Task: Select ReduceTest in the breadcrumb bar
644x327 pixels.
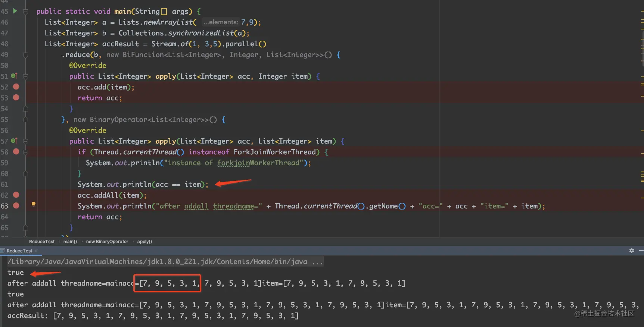Action: coord(42,242)
